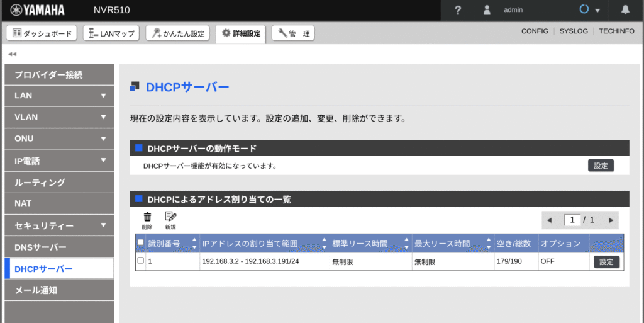The width and height of the screenshot is (644, 323).
Task: Expand the VLAN sidebar section
Action: (103, 117)
